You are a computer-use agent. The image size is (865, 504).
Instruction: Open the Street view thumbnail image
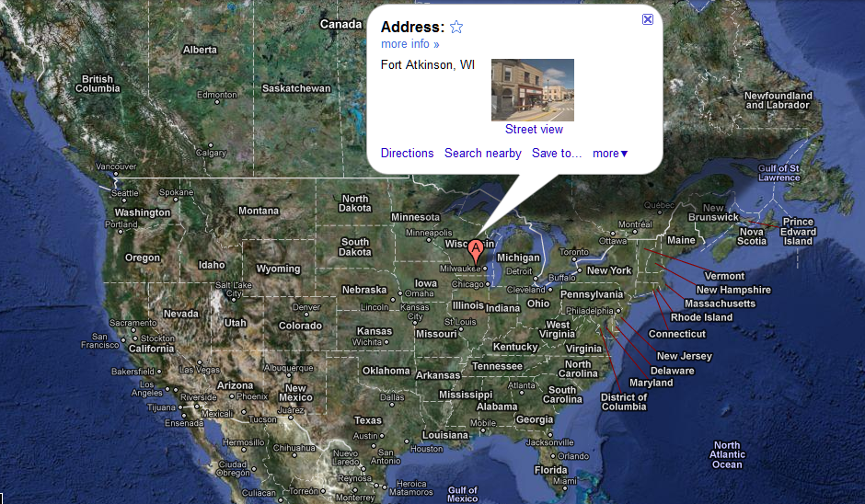pos(533,90)
